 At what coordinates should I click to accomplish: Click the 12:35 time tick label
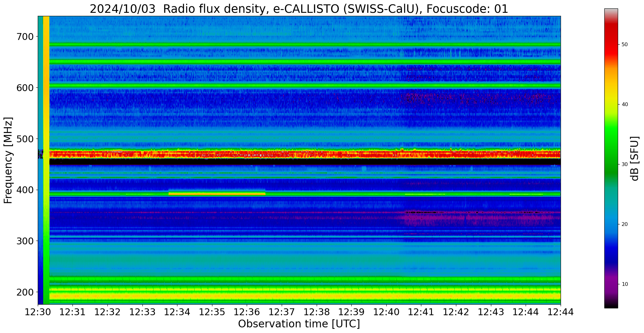(x=212, y=312)
